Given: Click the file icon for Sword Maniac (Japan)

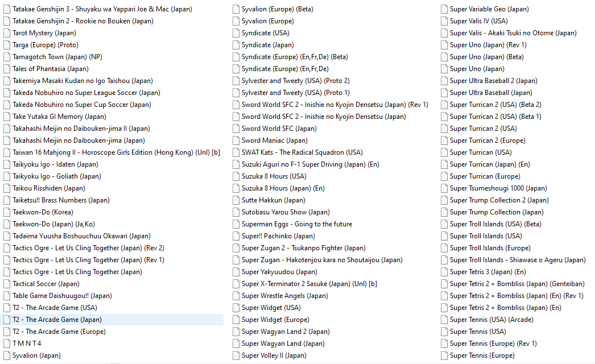Looking at the screenshot, I should [x=235, y=140].
